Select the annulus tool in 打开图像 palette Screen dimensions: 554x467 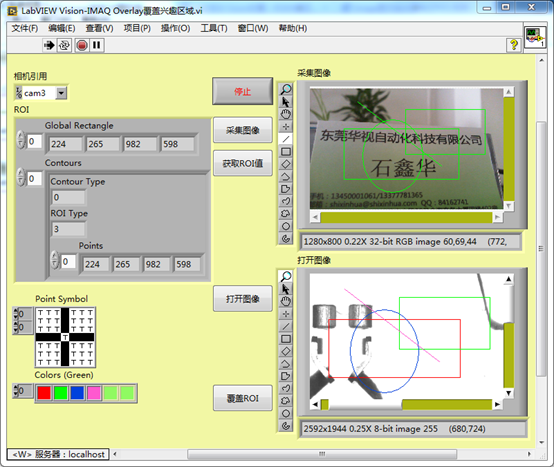point(286,426)
